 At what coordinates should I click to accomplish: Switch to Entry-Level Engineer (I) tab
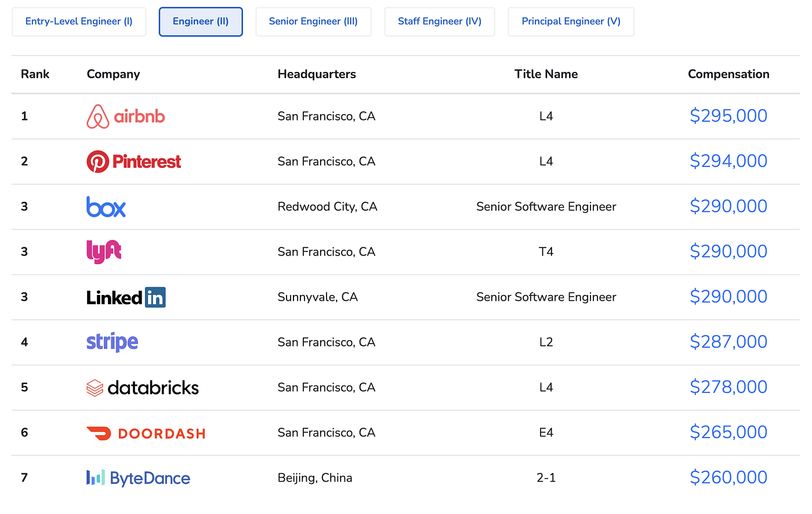coord(79,22)
